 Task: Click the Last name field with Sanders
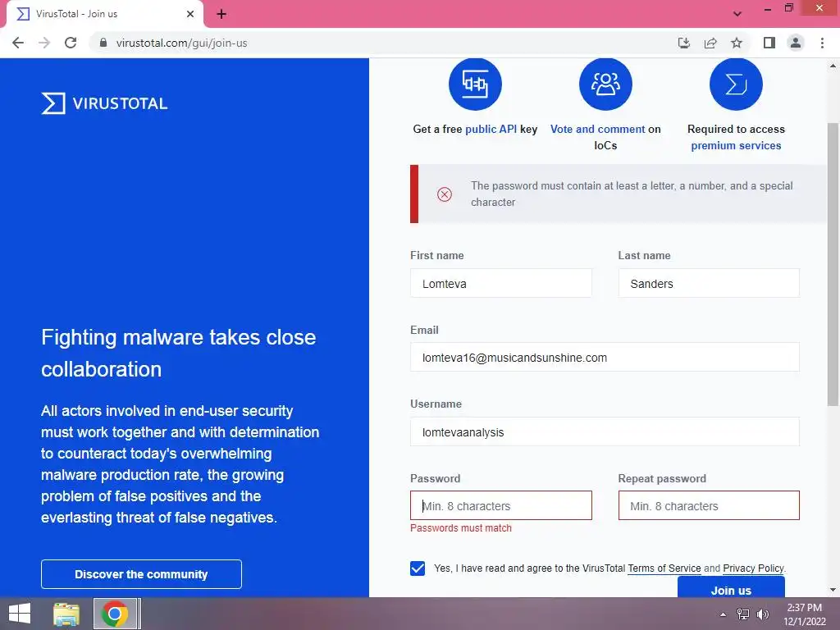tap(708, 283)
